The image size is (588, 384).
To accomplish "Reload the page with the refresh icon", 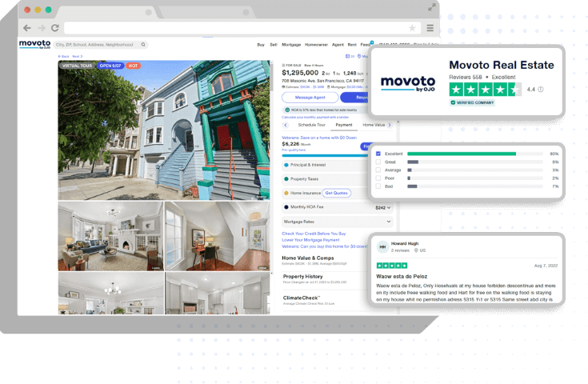I will (55, 28).
